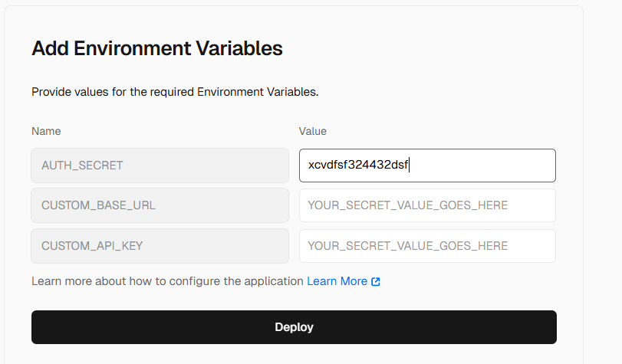
Task: Focus the CUSTOM_API_KEY value input
Action: coord(427,246)
